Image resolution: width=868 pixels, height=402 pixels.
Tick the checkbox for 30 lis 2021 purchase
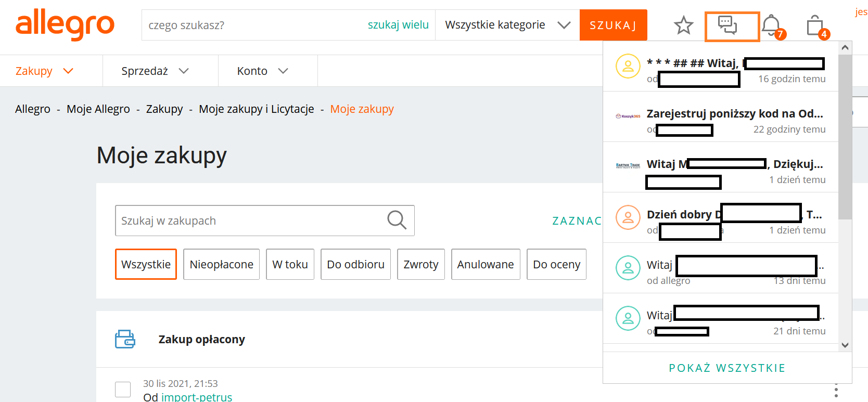[x=123, y=390]
